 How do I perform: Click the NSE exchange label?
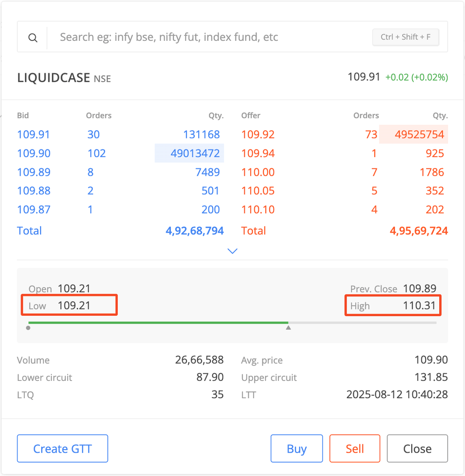pyautogui.click(x=102, y=79)
